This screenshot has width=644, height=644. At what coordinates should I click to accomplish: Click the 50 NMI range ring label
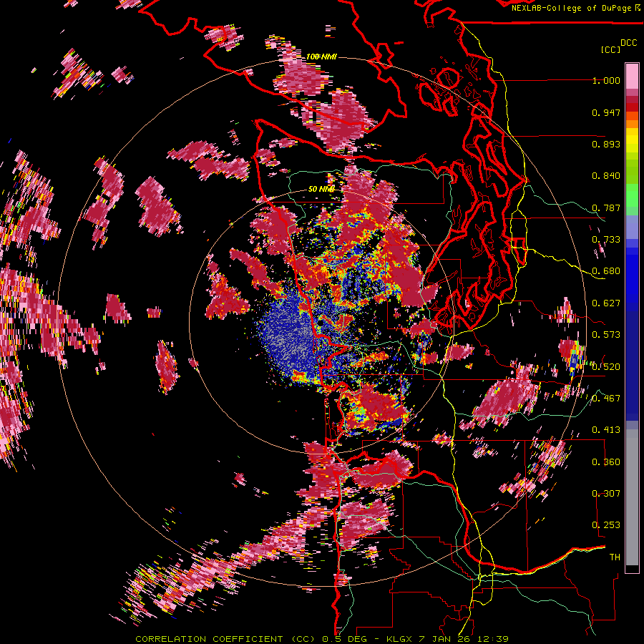321,189
